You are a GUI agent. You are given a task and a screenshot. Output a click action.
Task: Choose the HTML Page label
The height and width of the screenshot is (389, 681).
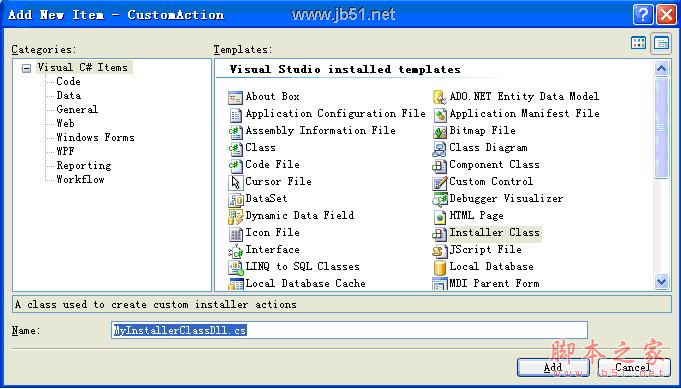point(476,216)
